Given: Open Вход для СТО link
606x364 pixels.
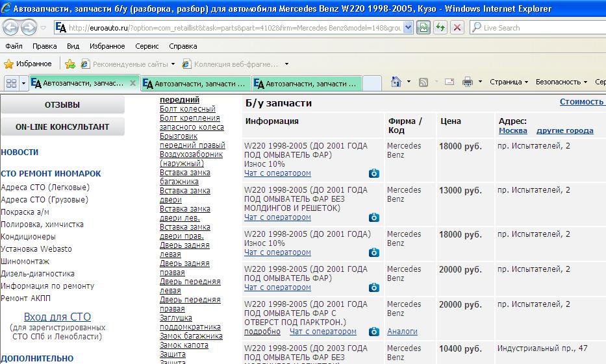Looking at the screenshot, I should (57, 317).
